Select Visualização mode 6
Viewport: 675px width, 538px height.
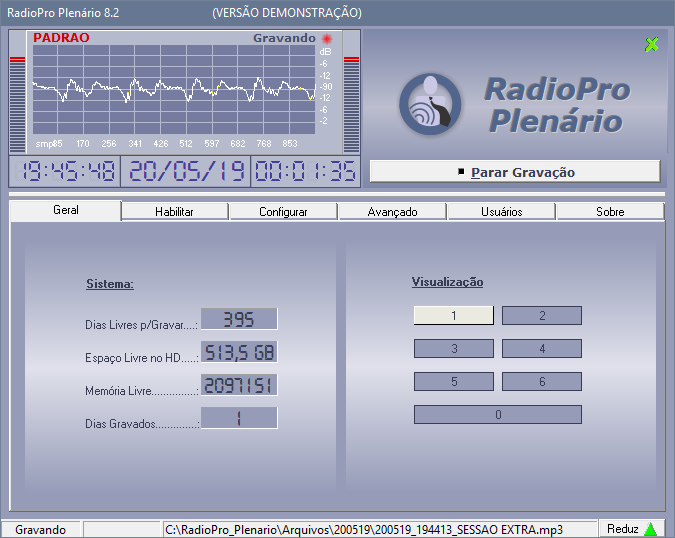[x=542, y=382]
